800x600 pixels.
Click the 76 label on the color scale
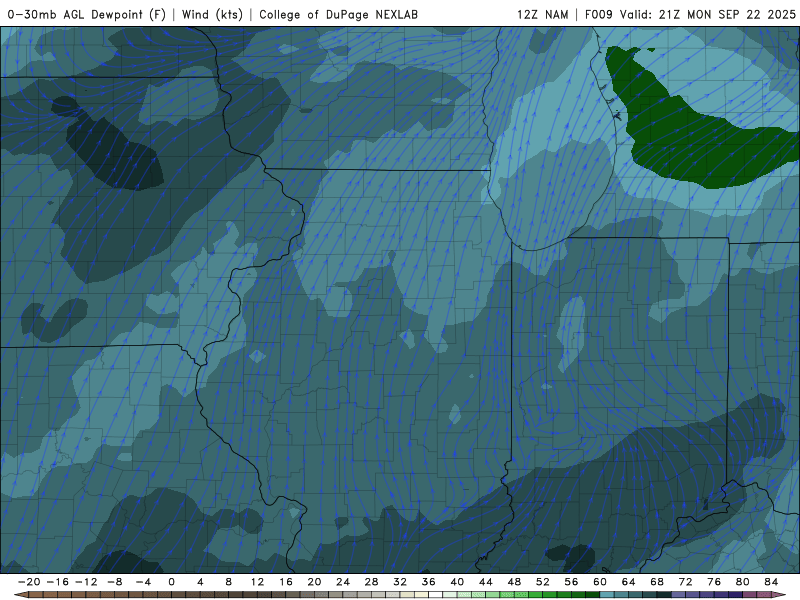pyautogui.click(x=714, y=582)
